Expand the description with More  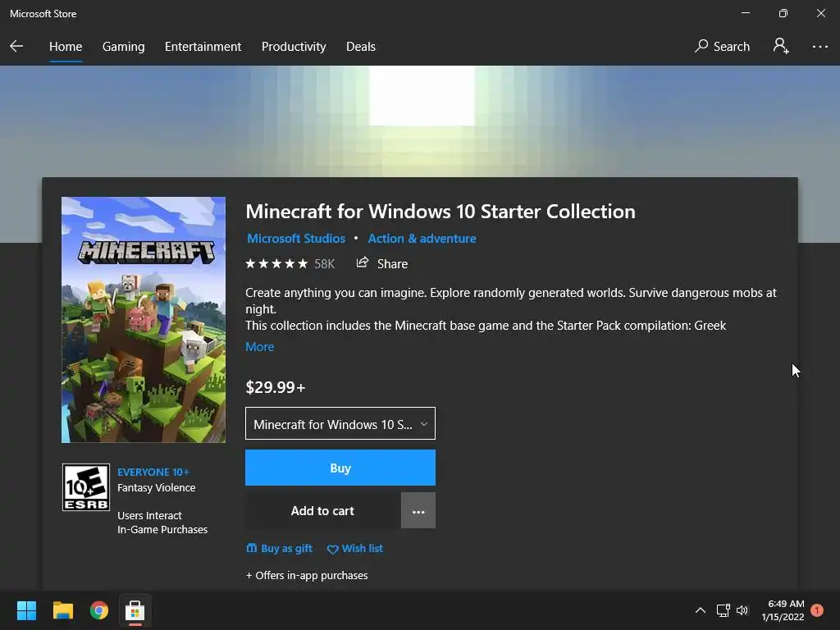(260, 347)
